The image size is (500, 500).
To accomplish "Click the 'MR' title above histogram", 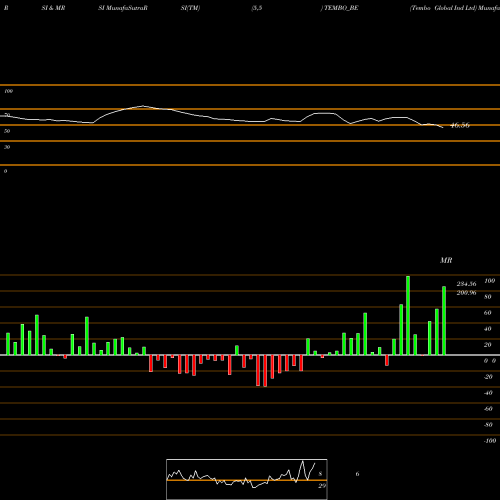I will [446, 260].
